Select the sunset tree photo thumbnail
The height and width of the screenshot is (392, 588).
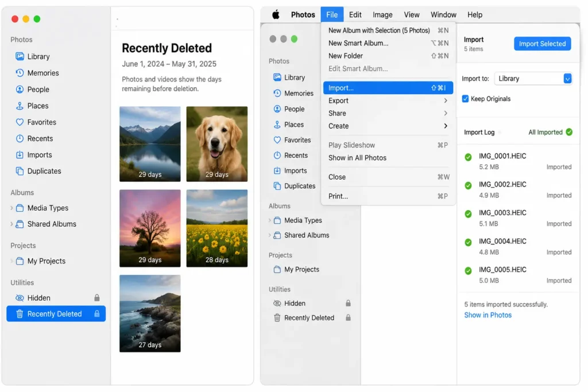click(x=150, y=228)
